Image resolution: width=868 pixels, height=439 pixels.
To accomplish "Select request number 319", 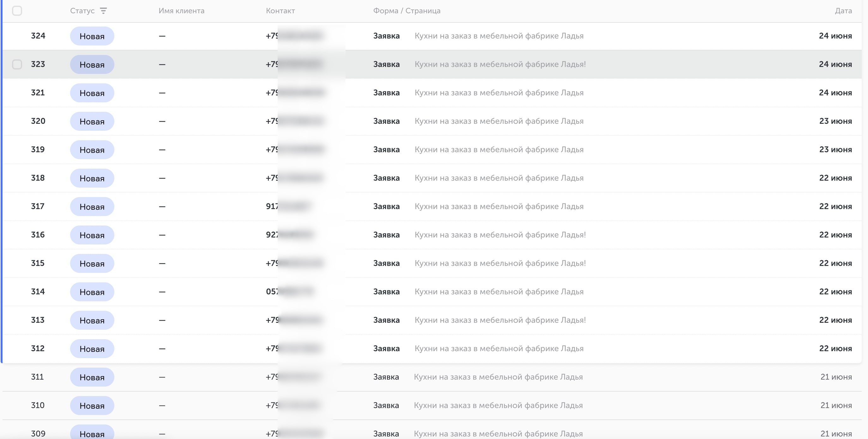I will (38, 150).
